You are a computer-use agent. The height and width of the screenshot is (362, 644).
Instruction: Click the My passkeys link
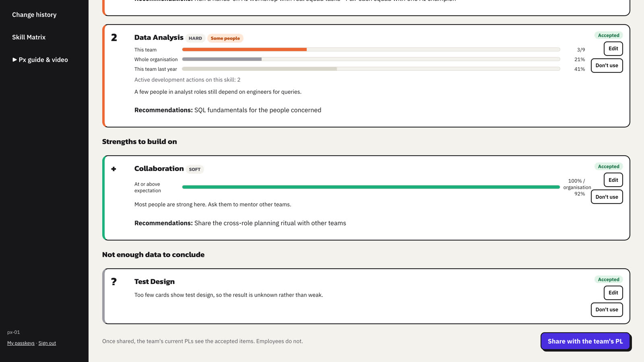tap(21, 343)
